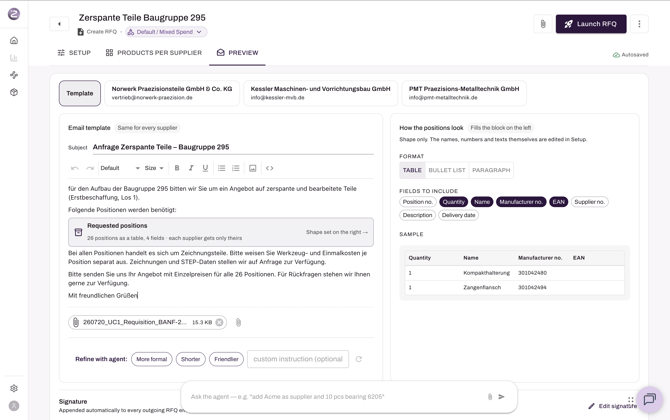The width and height of the screenshot is (670, 420).
Task: Toggle the Position no. field chip
Action: (x=418, y=202)
